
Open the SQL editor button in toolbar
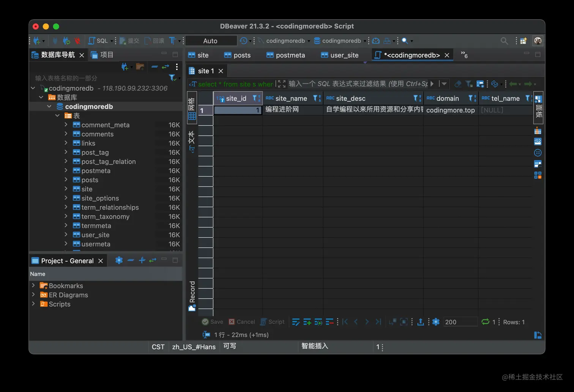98,41
